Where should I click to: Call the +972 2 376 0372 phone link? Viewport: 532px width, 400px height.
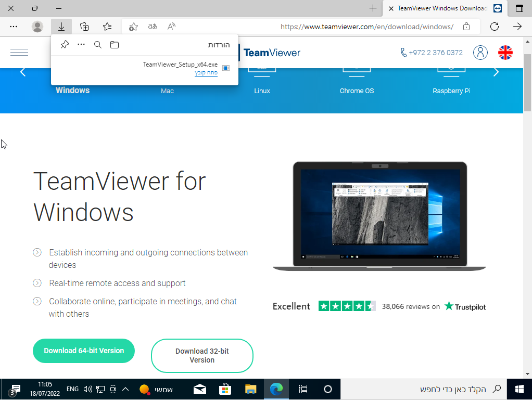tap(432, 53)
